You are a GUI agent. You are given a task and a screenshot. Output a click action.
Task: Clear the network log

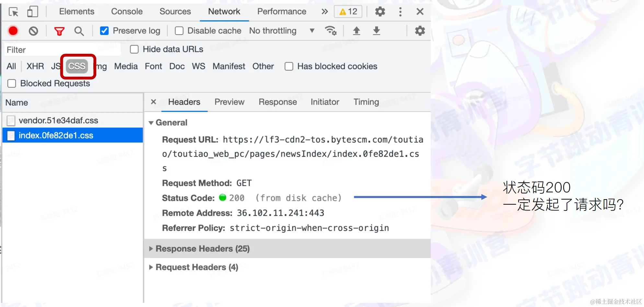33,31
